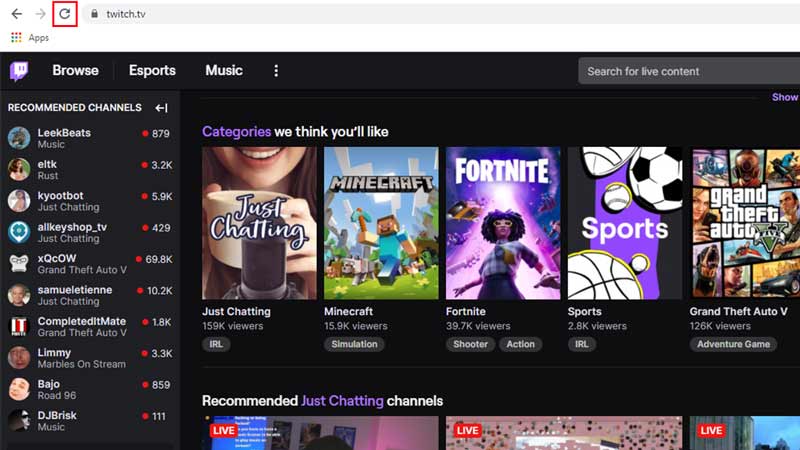Viewport: 800px width, 450px height.
Task: Click IRL tag under Just Chatting
Action: pyautogui.click(x=216, y=344)
